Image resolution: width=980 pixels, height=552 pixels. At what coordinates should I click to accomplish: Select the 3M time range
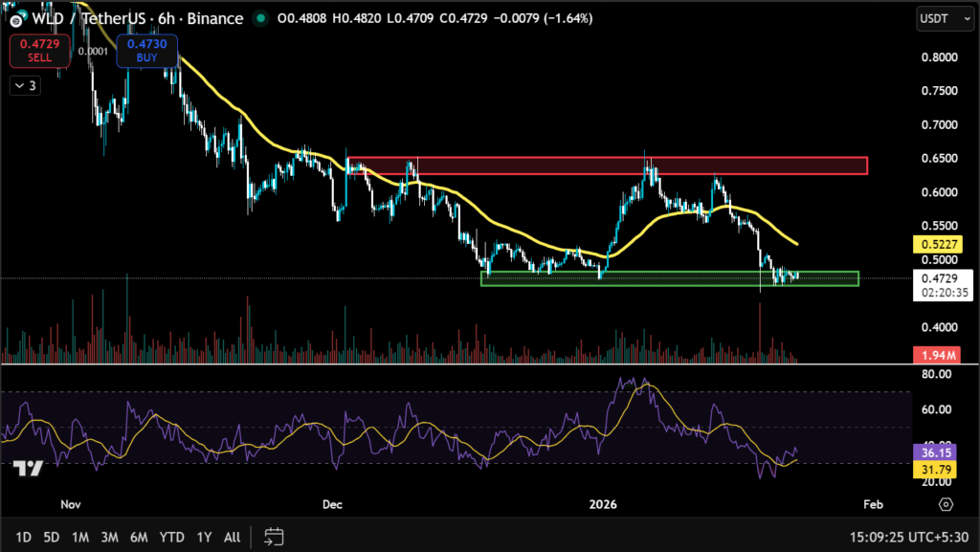click(109, 537)
